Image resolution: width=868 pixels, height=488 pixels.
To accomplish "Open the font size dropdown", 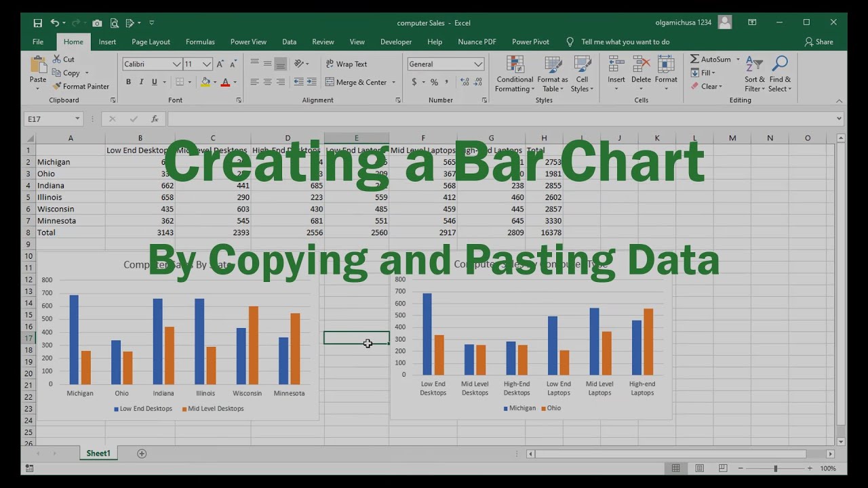I will pos(206,64).
